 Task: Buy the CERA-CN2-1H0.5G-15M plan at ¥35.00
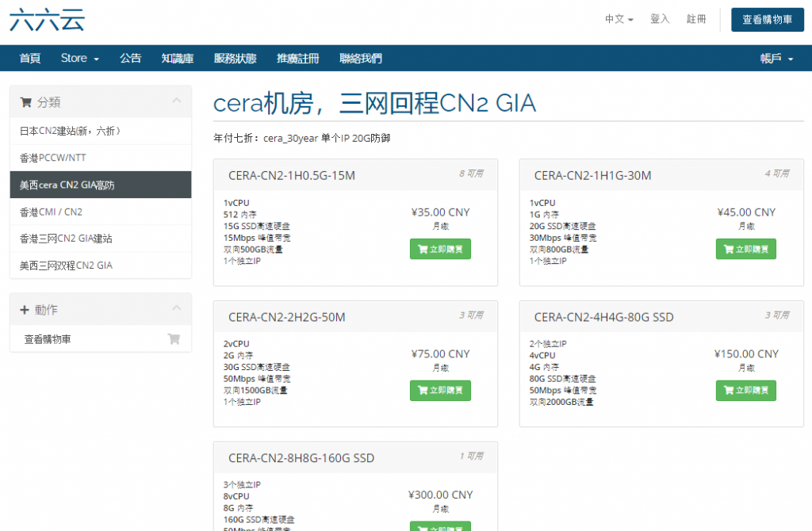tap(440, 249)
